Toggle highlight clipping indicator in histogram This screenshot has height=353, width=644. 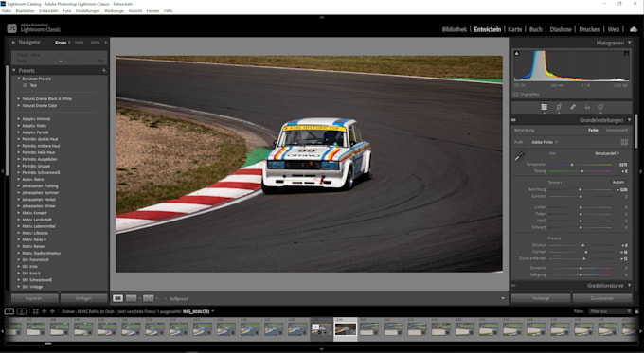pyautogui.click(x=626, y=53)
